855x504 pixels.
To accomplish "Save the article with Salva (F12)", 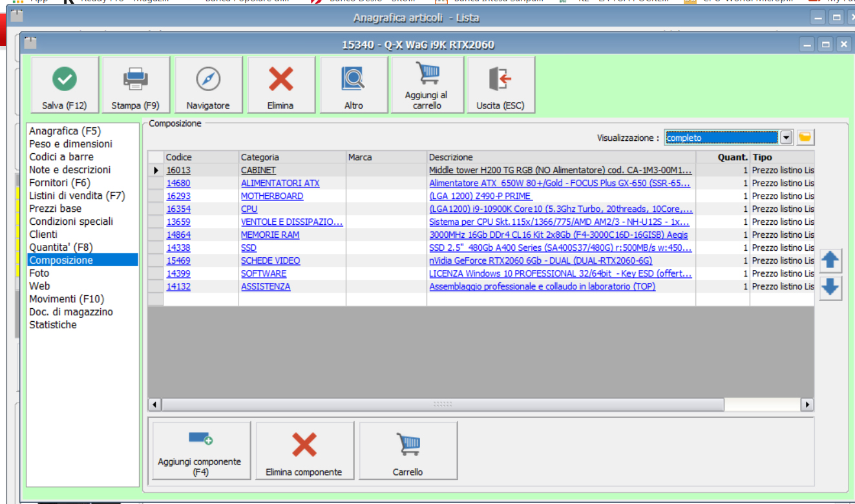I will [x=65, y=85].
